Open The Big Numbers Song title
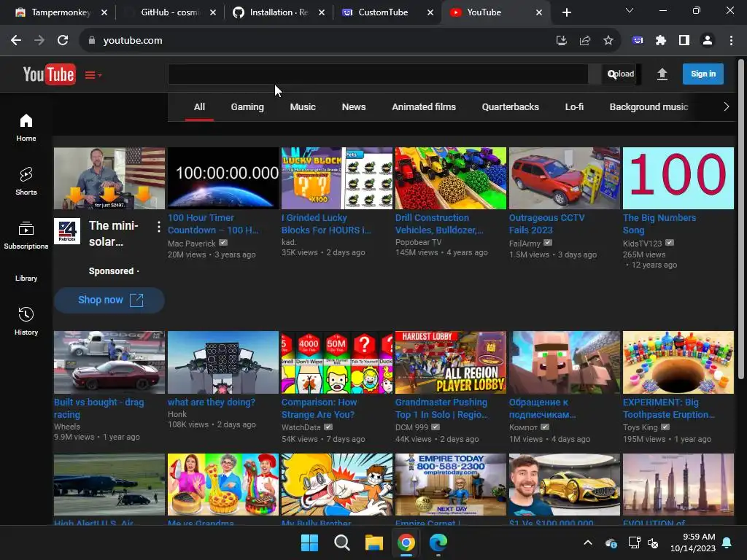Screen dimensions: 747x560 659,224
